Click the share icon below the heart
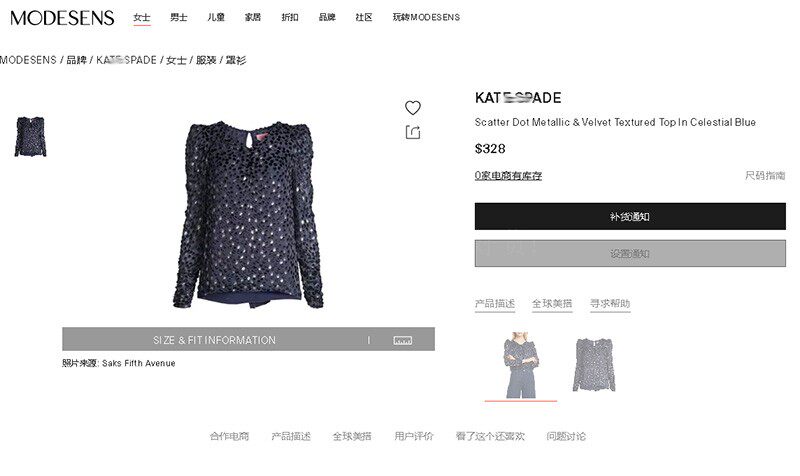Screen dimensions: 800x476 [412, 132]
